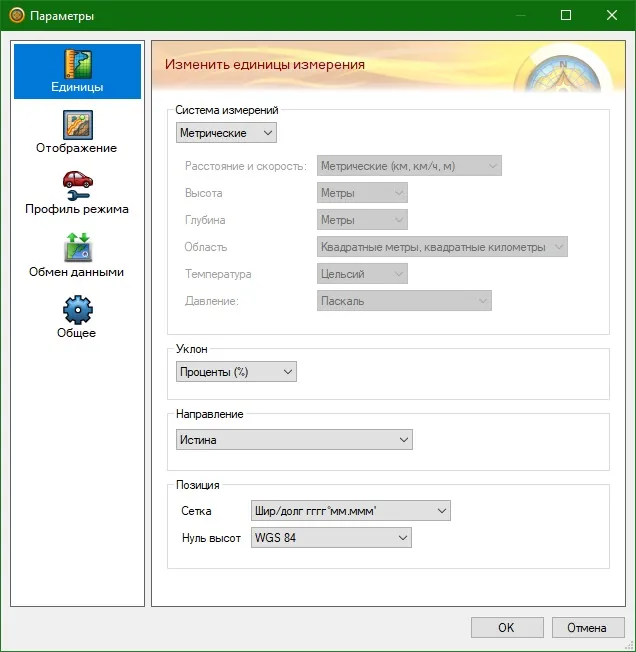
Task: Expand the Направление Истина dropdown
Action: [294, 440]
